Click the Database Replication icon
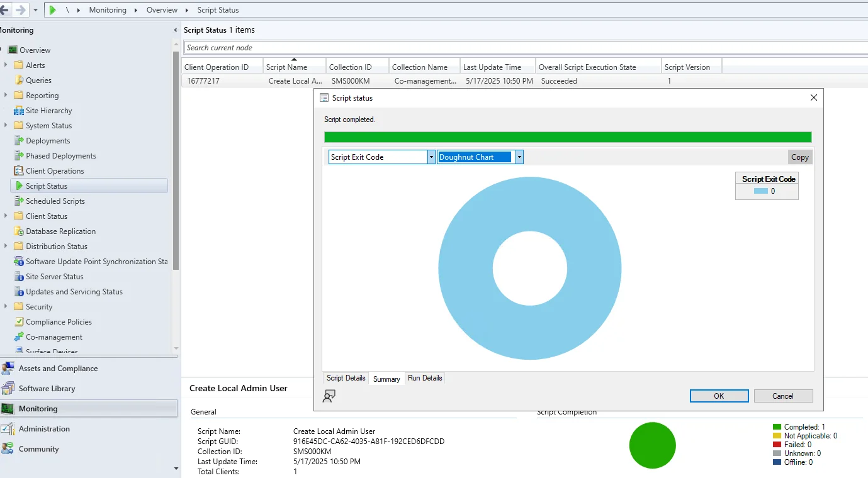This screenshot has height=478, width=868. 19,231
